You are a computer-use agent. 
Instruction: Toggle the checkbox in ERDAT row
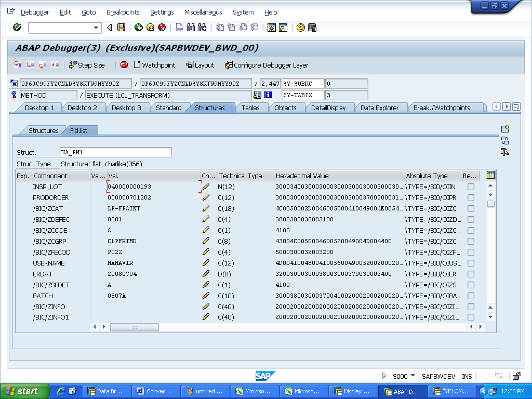471,274
